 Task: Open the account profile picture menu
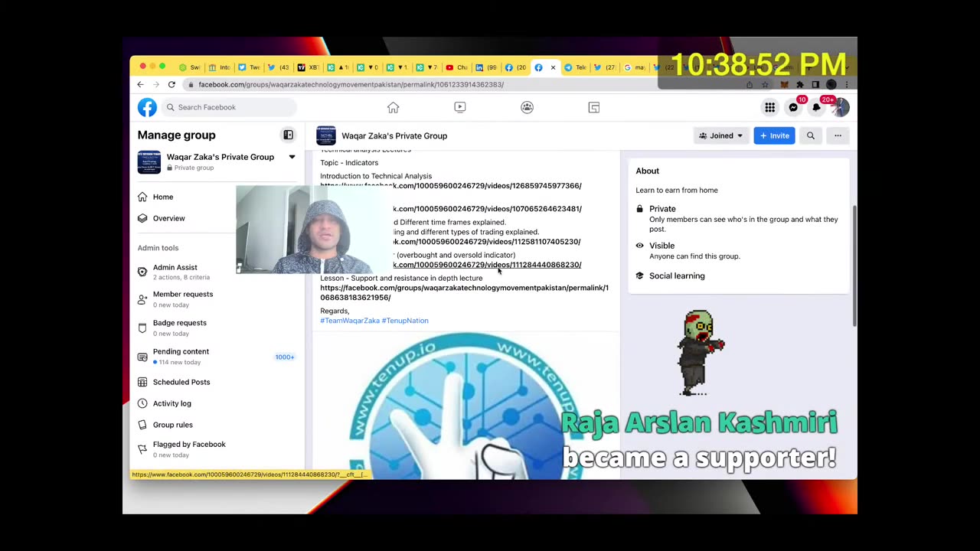tap(840, 107)
